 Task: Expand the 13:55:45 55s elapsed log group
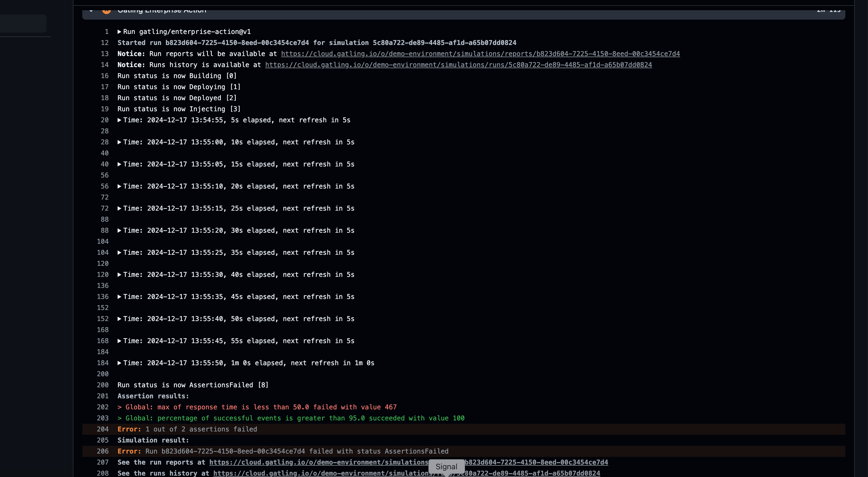coord(119,341)
